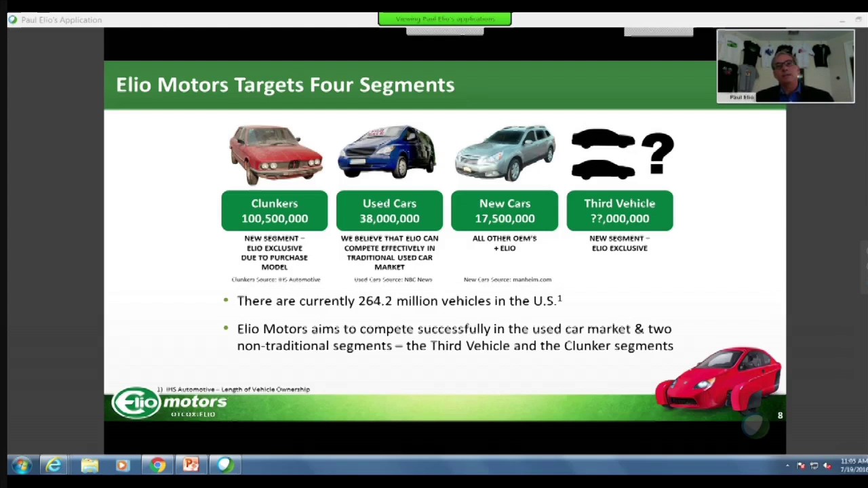Screen dimensions: 868x488
Task: Switch to Google Chrome in the taskbar
Action: (x=157, y=466)
